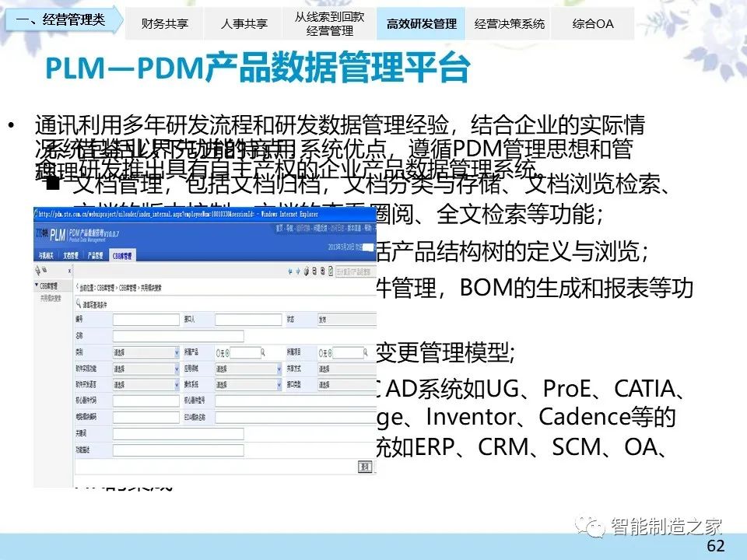Screen dimensions: 747x560
Task: Click the 所属产品 text input
Action: pyautogui.click(x=245, y=353)
